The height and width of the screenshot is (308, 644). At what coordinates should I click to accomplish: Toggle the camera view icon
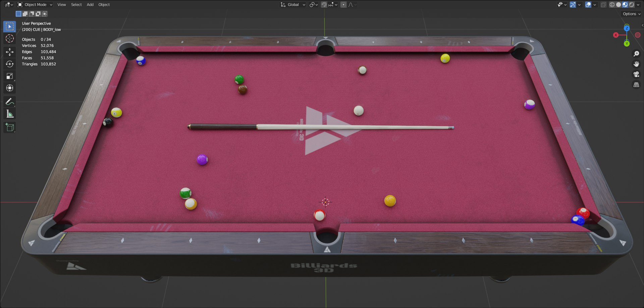(x=636, y=74)
